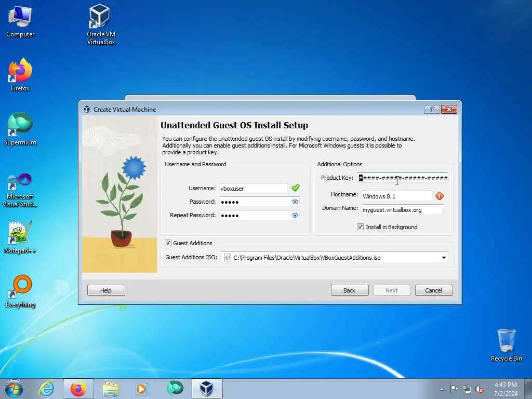532x399 pixels.
Task: Select the Microsoft Visual Studio desktop shortcut
Action: pyautogui.click(x=20, y=190)
